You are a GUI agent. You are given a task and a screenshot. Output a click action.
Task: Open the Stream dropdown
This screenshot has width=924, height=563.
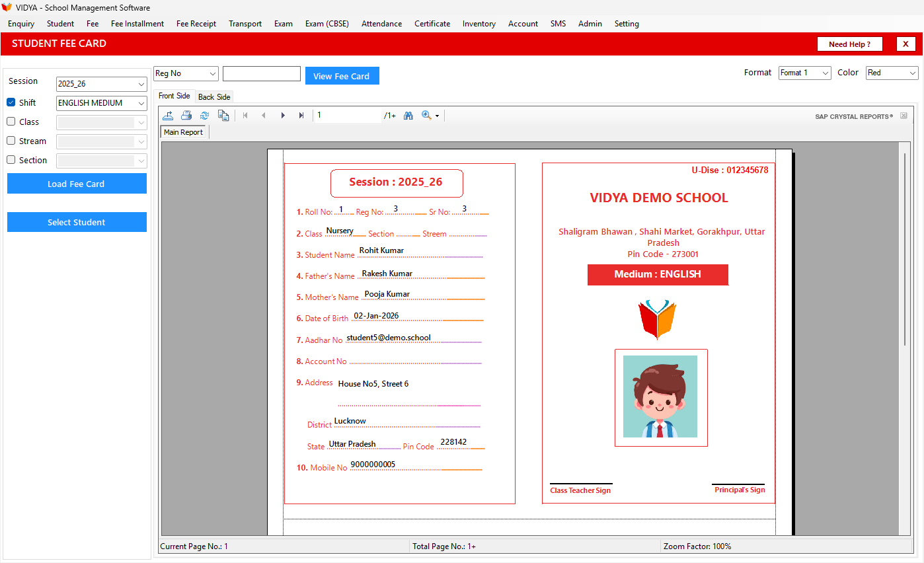click(x=102, y=141)
